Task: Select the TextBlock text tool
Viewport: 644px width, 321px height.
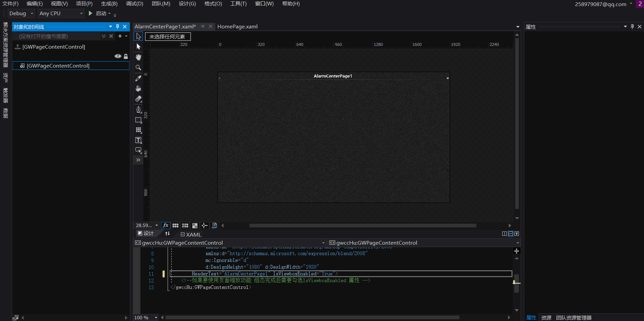Action: tap(138, 140)
